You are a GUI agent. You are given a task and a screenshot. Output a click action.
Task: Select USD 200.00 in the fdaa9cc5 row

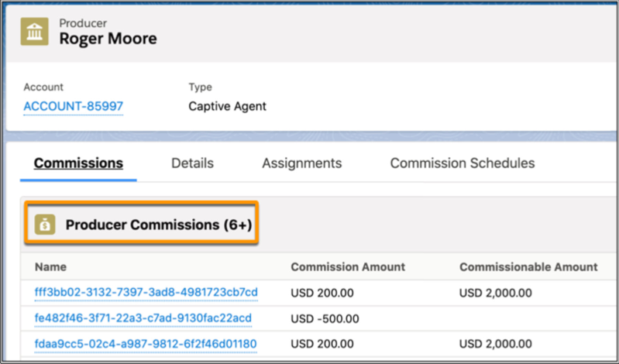pyautogui.click(x=322, y=344)
